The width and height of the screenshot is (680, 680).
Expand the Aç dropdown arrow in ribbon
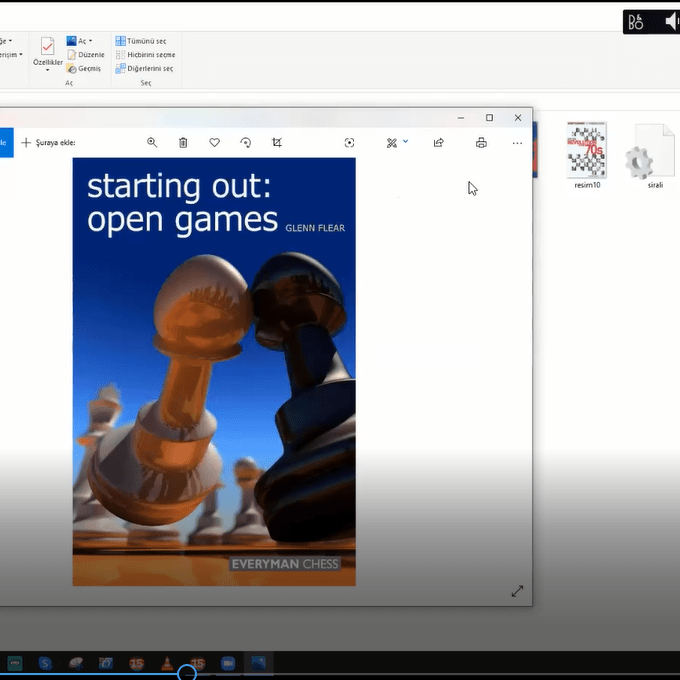[x=91, y=41]
